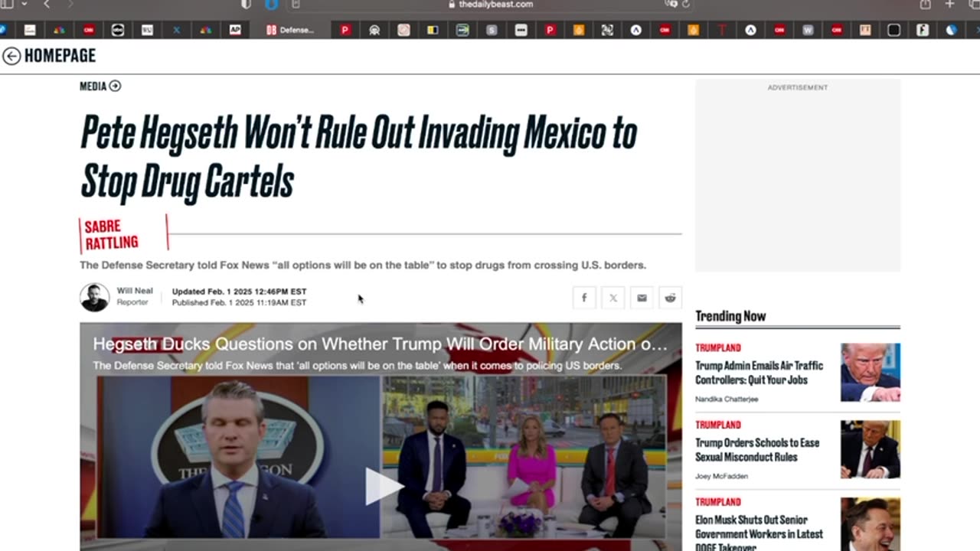Click the SABRE RATTLING tag

point(112,235)
